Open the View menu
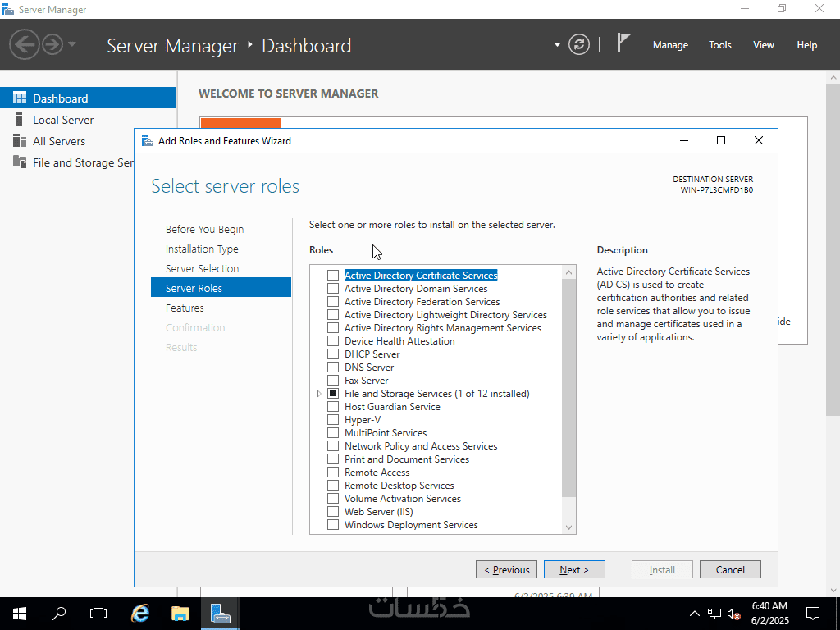 coord(764,45)
